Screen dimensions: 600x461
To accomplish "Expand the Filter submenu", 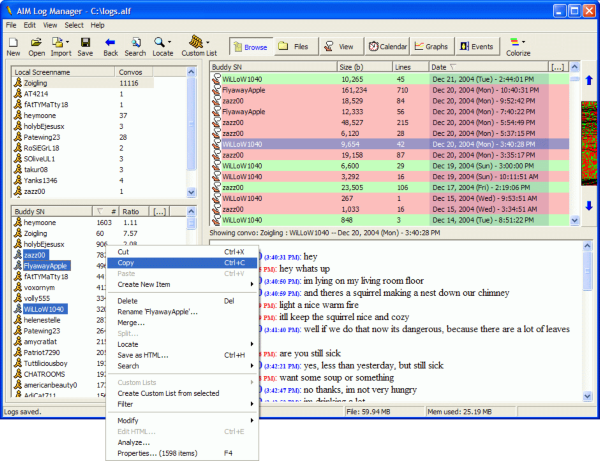I will [x=252, y=404].
